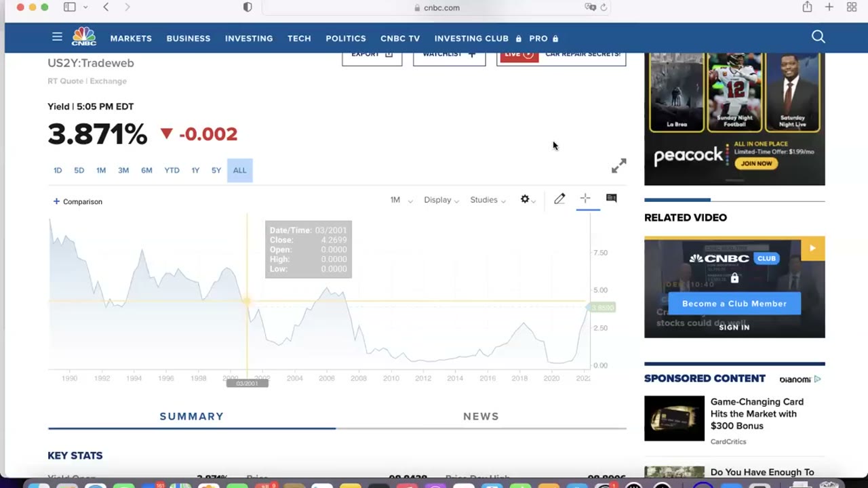
Task: Show Safari tab overview
Action: [x=852, y=7]
